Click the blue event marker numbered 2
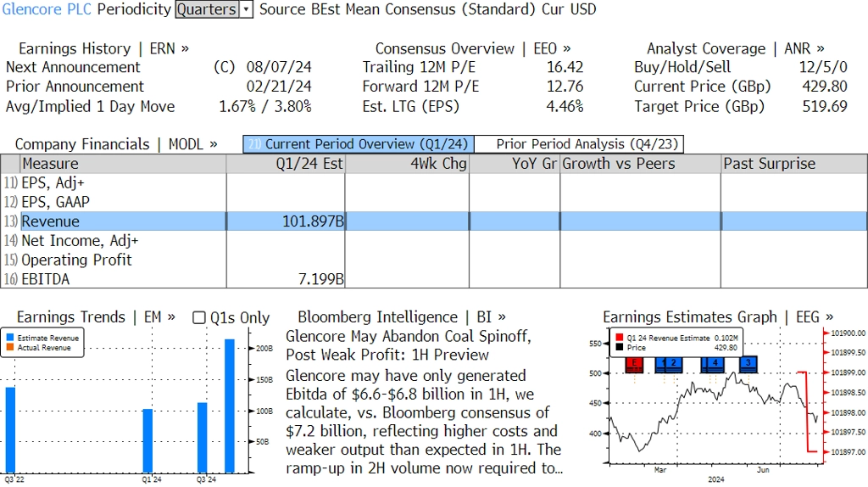Image resolution: width=868 pixels, height=487 pixels. 674,364
